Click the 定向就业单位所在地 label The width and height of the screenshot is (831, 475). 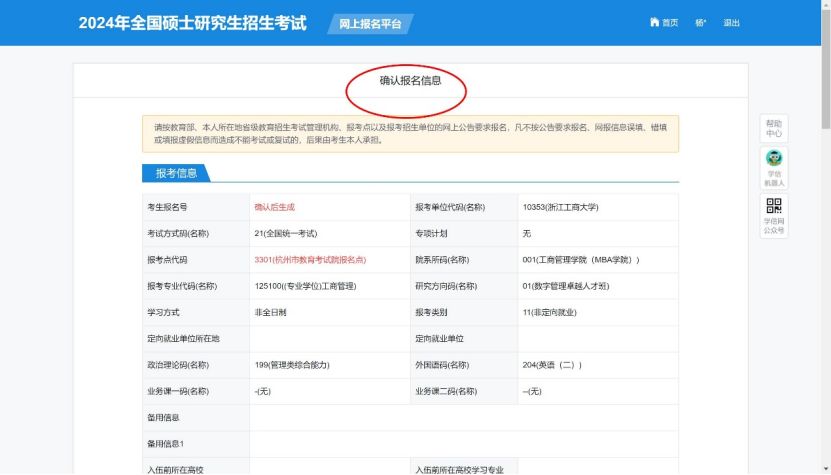point(183,338)
